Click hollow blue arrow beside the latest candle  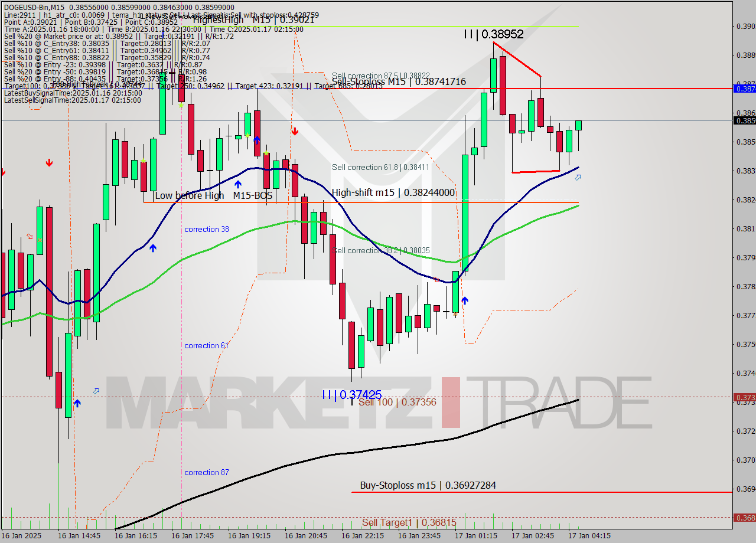point(578,176)
